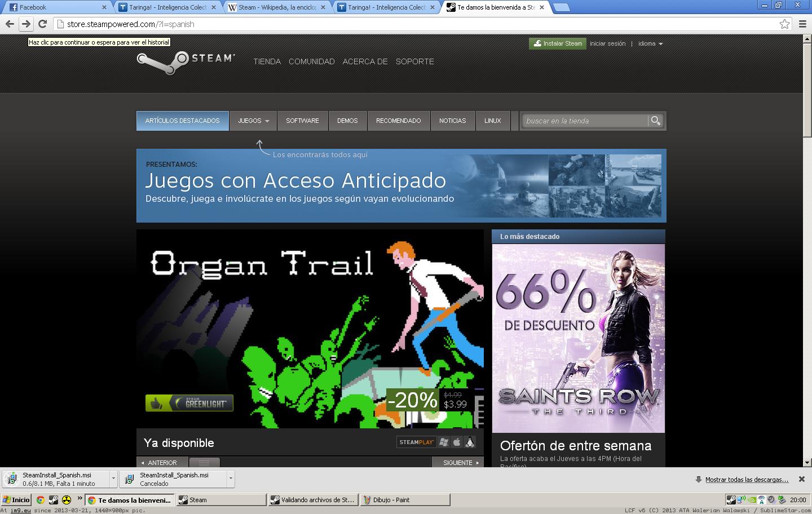
Task: Bookmark this page with the star icon
Action: (x=784, y=24)
